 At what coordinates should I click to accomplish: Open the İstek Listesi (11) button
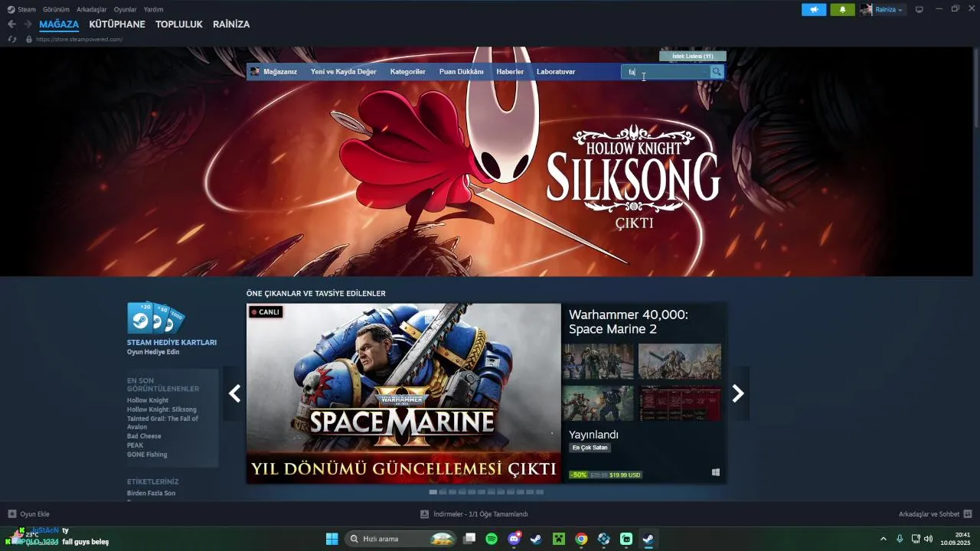point(693,56)
